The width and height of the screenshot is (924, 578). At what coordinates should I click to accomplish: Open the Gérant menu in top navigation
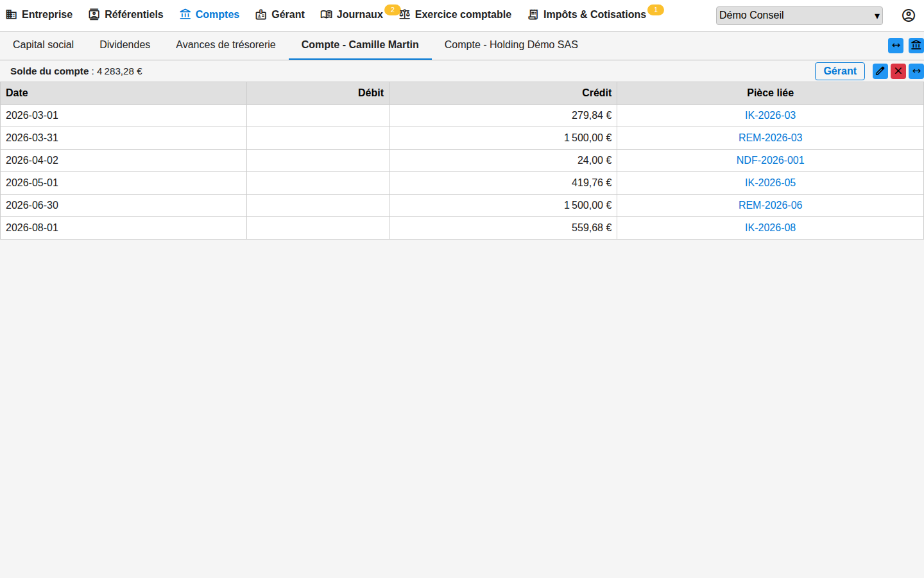[280, 14]
